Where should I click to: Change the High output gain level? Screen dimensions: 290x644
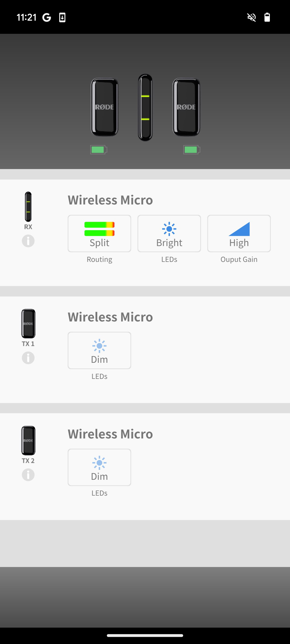pyautogui.click(x=239, y=233)
